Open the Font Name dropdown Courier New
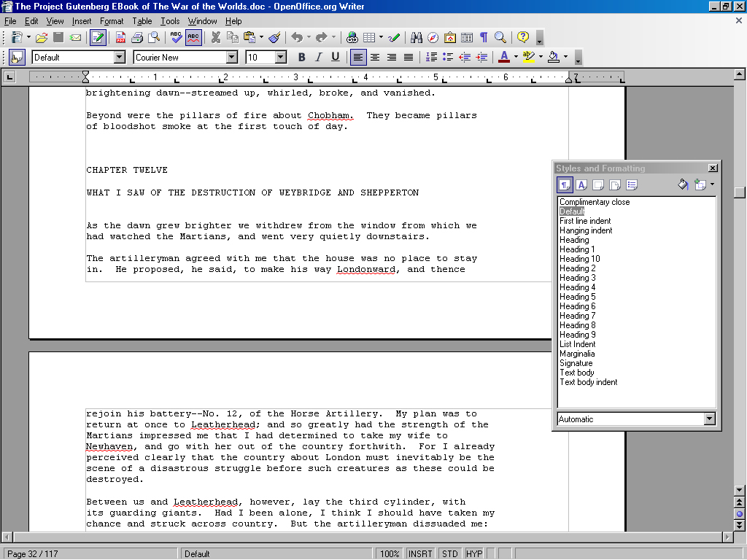The image size is (747, 560). (x=232, y=58)
